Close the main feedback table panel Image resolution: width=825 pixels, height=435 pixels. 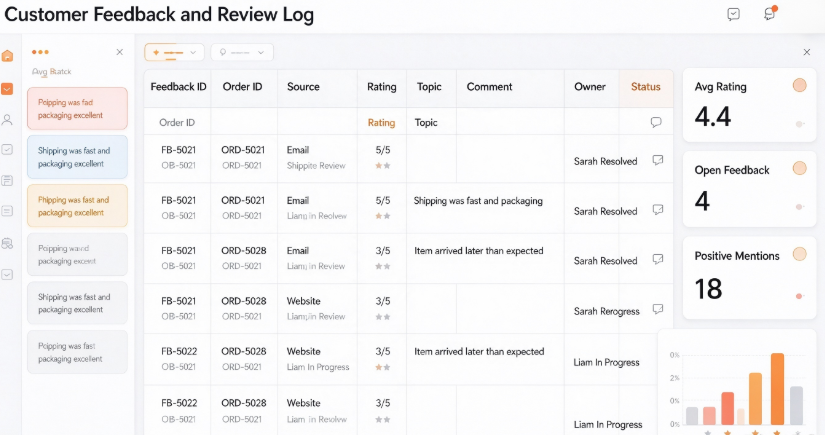point(807,52)
